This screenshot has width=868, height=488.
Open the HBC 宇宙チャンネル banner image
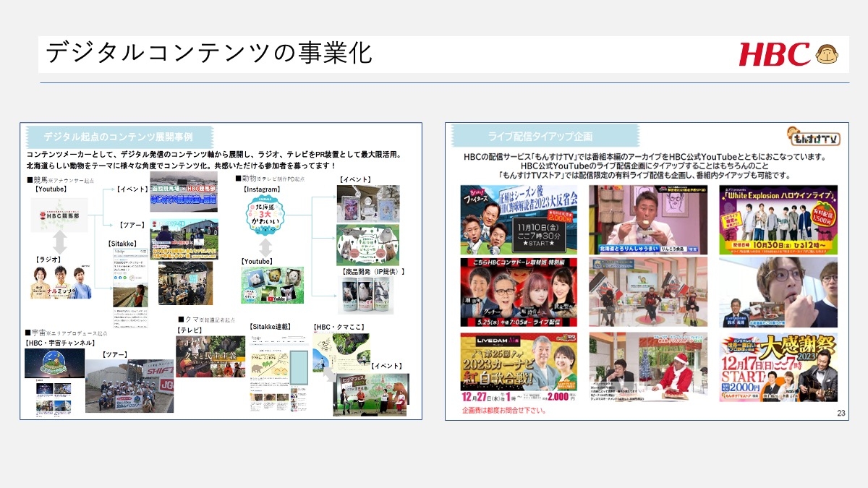click(54, 364)
